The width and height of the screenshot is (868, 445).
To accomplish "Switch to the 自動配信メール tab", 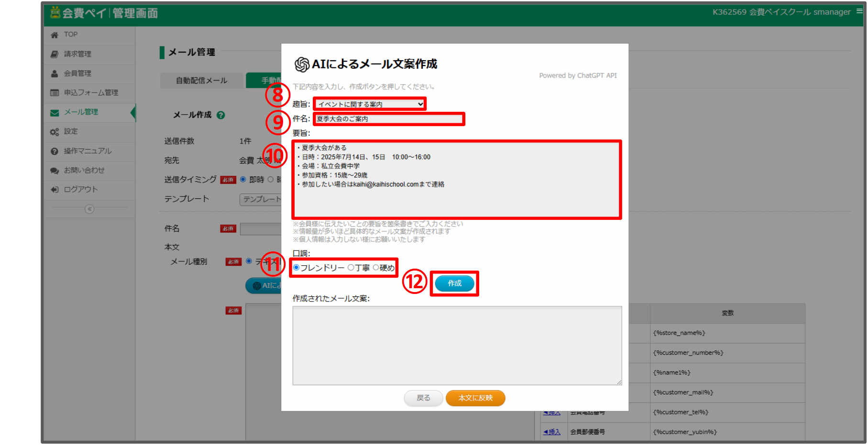I will pos(201,81).
